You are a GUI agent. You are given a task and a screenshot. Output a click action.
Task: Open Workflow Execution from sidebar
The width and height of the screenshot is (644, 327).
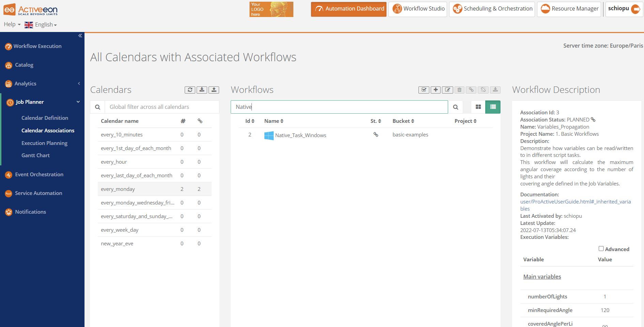tap(37, 46)
